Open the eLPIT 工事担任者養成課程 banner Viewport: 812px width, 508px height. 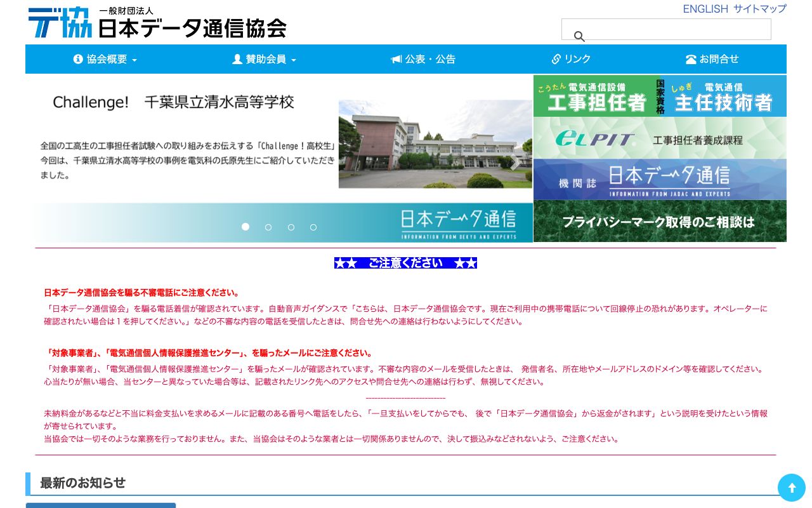[660, 138]
